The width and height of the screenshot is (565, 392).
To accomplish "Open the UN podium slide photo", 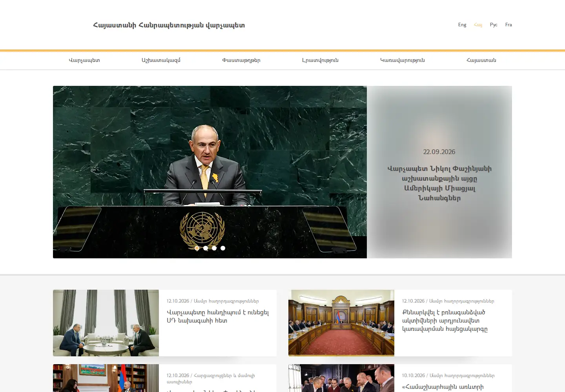I will (x=210, y=172).
